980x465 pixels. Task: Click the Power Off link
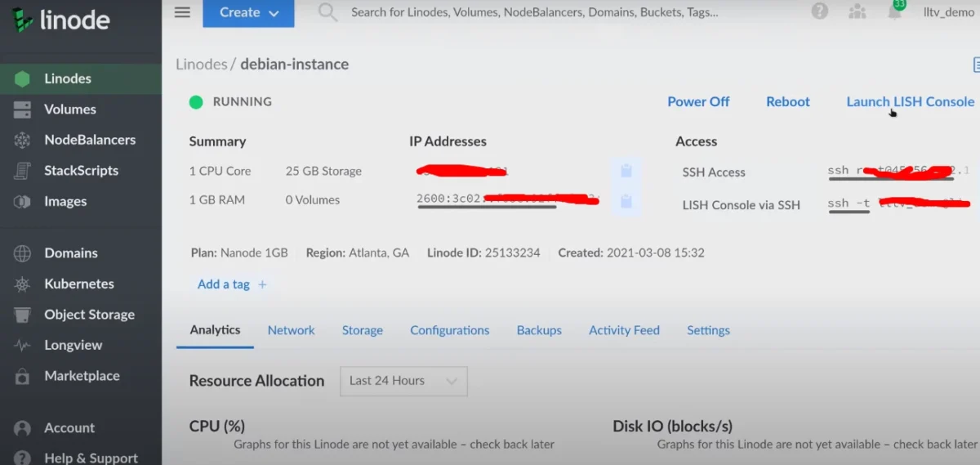coord(698,102)
